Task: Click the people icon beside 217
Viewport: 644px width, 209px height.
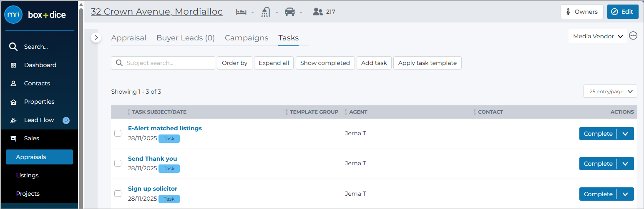Action: [x=318, y=12]
